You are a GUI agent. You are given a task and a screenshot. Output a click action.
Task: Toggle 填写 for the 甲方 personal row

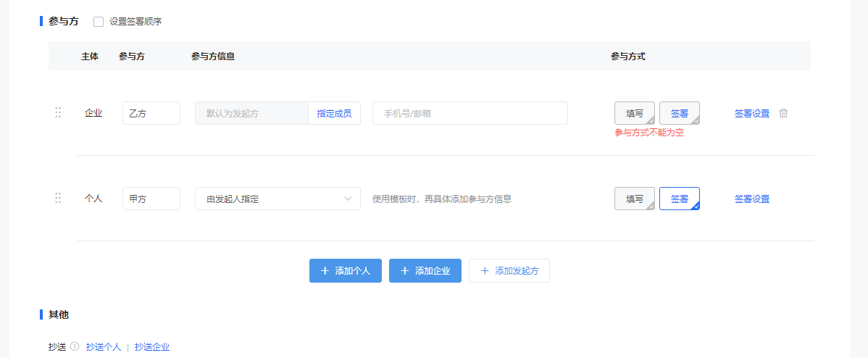tap(635, 199)
